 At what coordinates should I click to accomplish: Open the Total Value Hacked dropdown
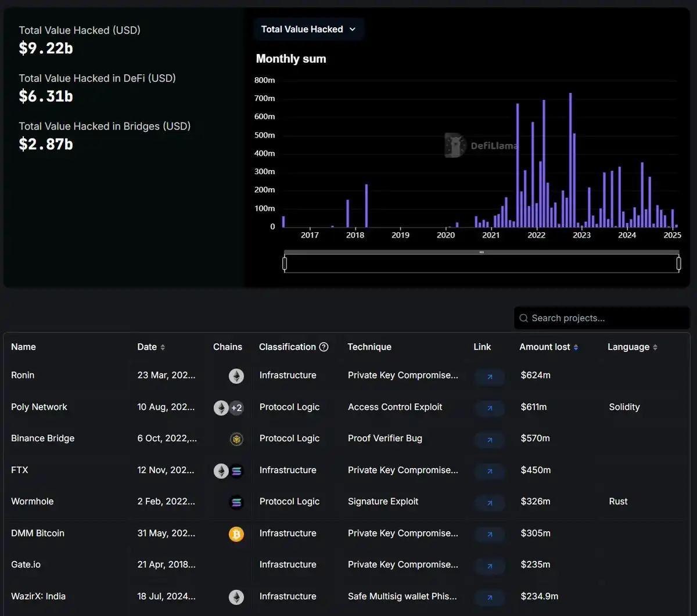(x=308, y=30)
